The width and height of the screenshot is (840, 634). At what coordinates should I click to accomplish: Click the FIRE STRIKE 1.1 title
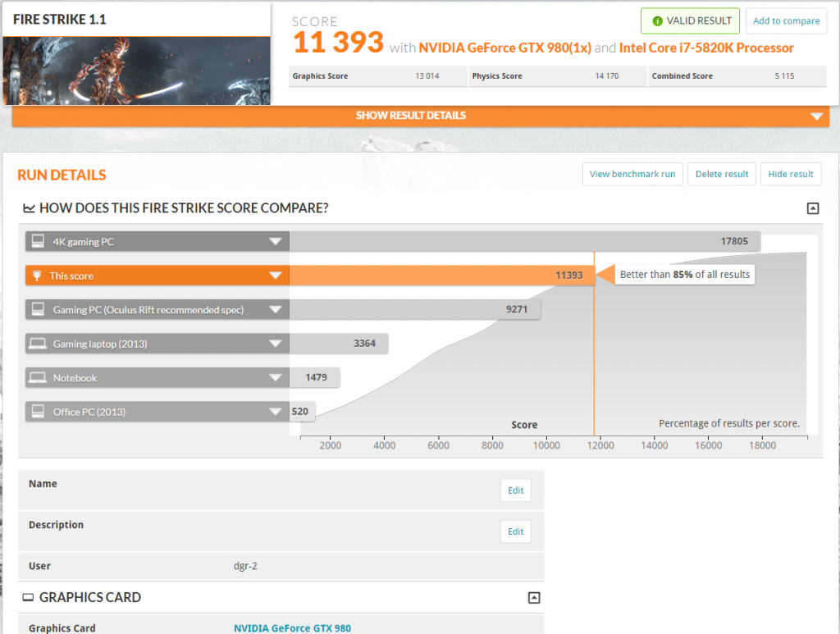(59, 20)
